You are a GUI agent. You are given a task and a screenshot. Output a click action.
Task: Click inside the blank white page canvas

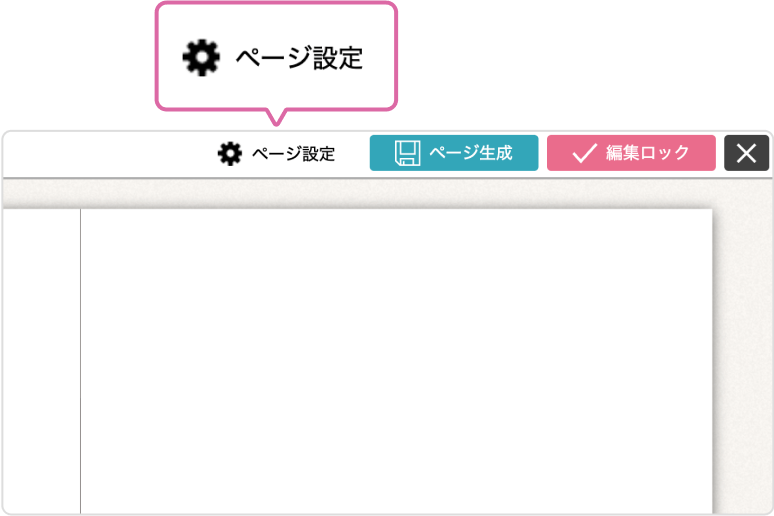tap(396, 361)
